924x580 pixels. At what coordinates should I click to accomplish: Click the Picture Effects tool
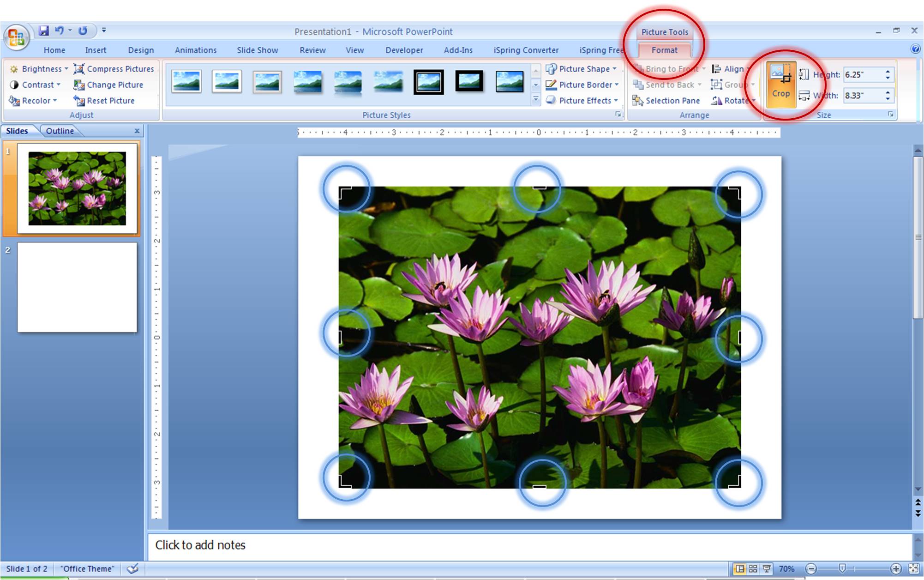click(x=582, y=100)
